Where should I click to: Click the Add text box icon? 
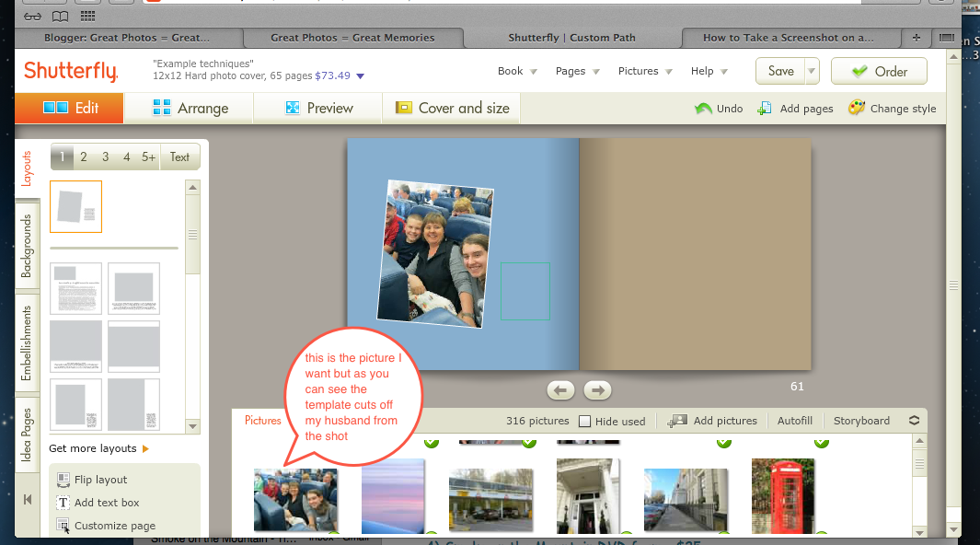(63, 503)
